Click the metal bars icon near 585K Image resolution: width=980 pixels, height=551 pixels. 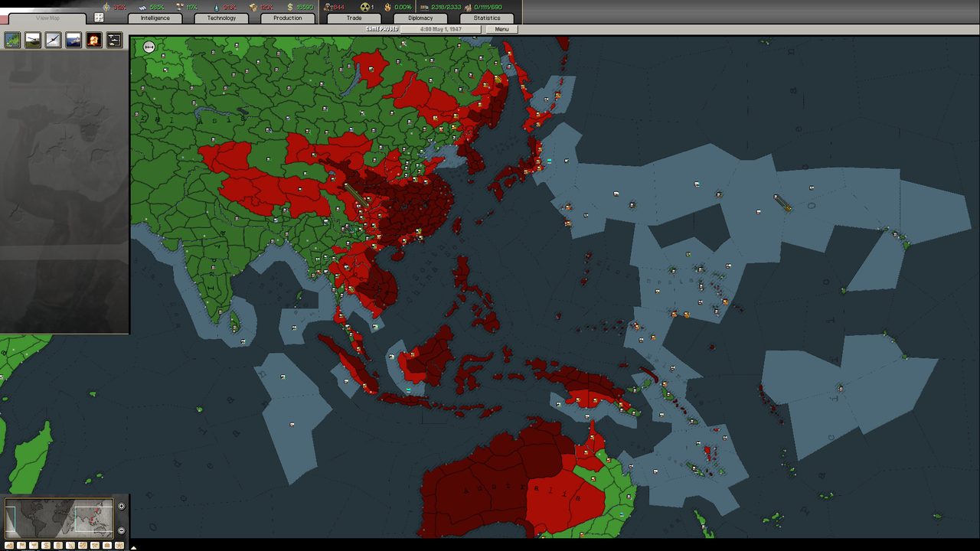click(x=142, y=7)
